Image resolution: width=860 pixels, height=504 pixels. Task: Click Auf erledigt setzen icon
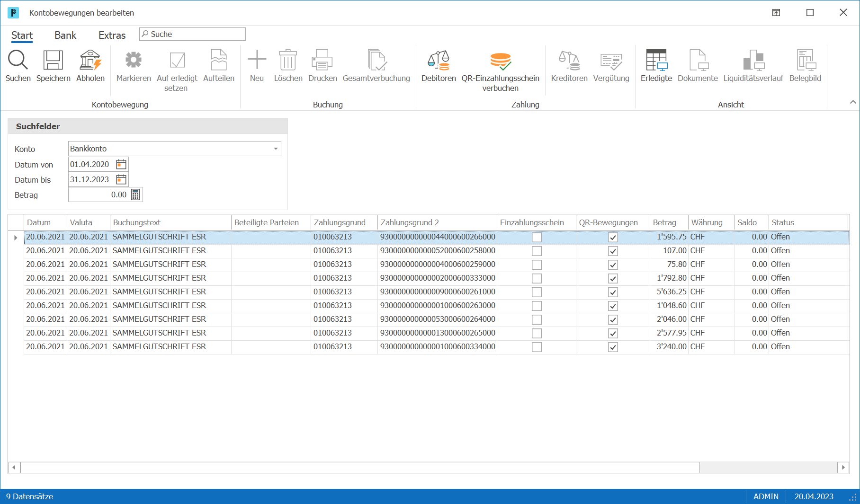[x=177, y=60]
